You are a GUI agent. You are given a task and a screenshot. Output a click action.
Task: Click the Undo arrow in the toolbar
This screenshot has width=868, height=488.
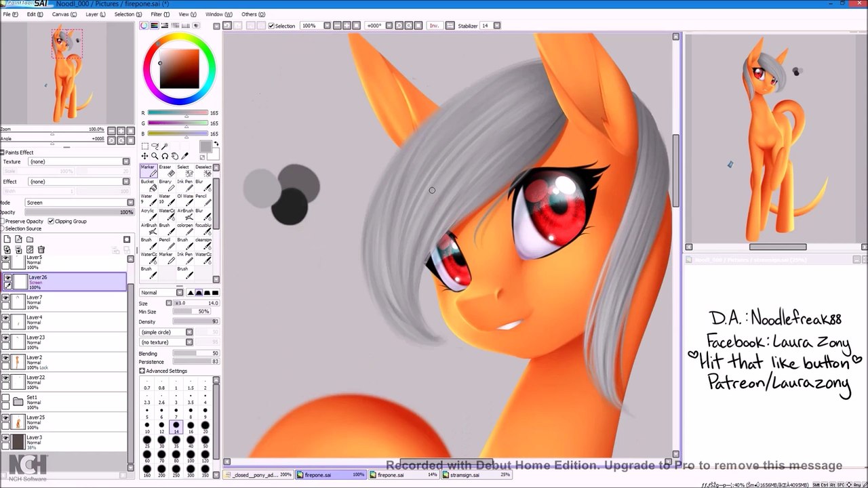227,26
